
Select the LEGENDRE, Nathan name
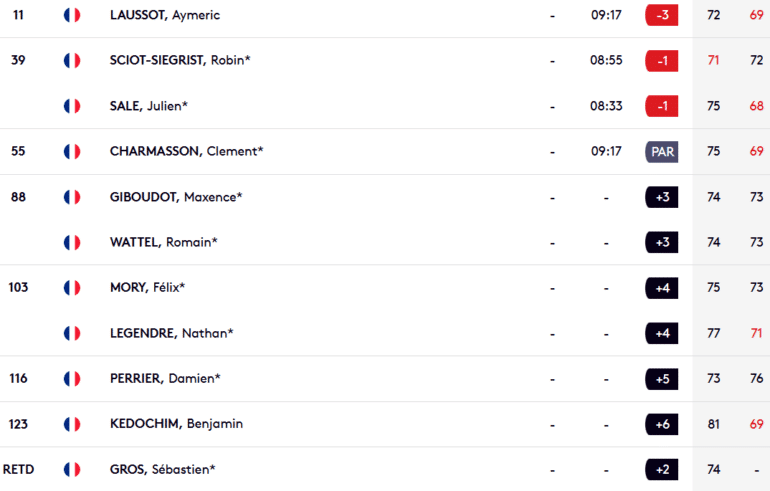pos(171,333)
